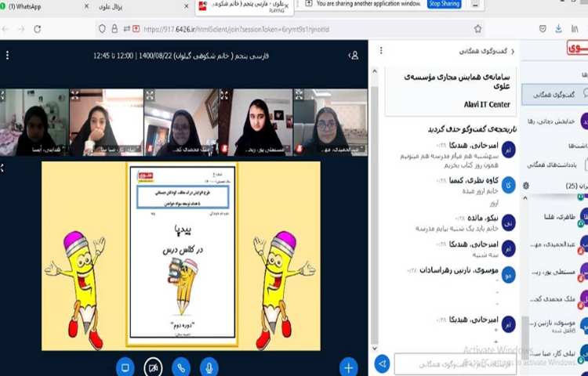The width and height of the screenshot is (588, 376).
Task: Switch to the پرتال علوی tab
Action: pos(111,7)
